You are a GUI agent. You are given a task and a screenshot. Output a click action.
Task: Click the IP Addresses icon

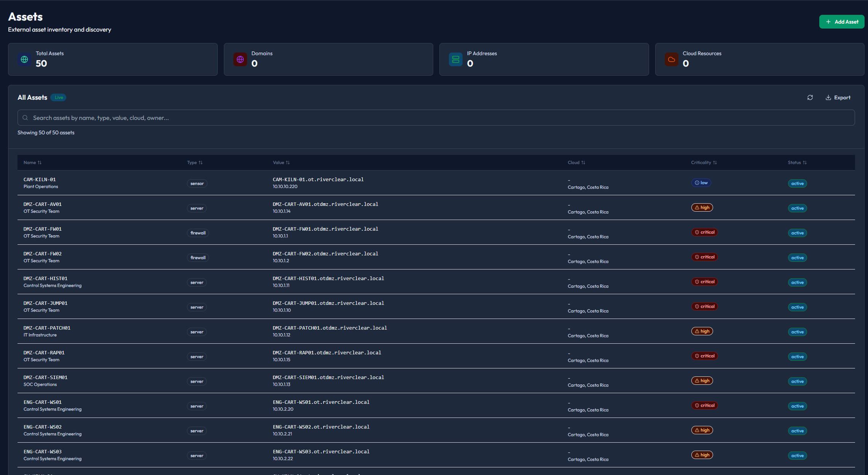[455, 59]
